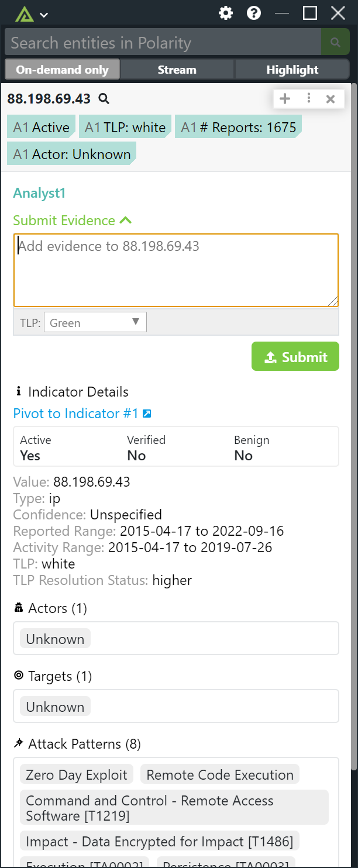Open the settings gear
This screenshot has height=868, width=358.
click(x=226, y=13)
